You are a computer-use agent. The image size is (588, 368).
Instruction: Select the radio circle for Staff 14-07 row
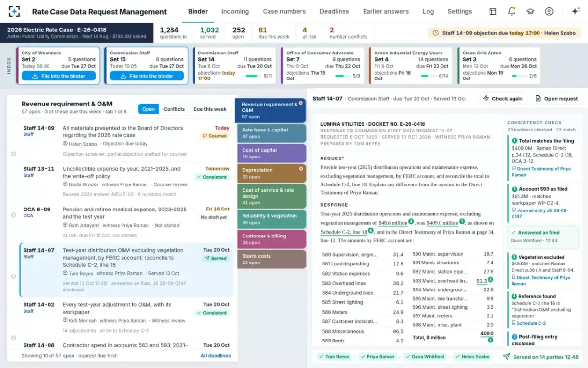point(13,276)
